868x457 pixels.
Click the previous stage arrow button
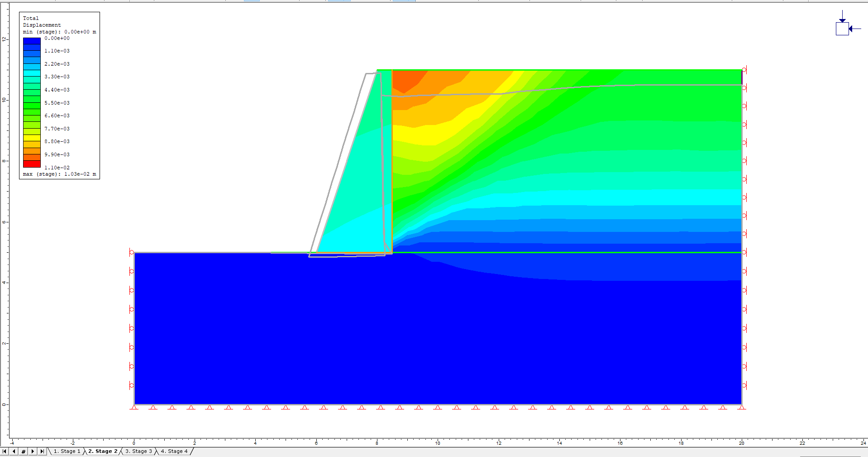tap(14, 451)
